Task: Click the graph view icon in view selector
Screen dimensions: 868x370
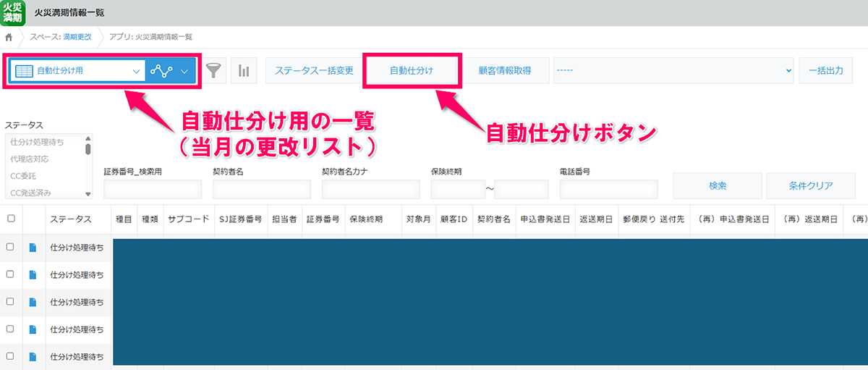Action: pyautogui.click(x=161, y=71)
